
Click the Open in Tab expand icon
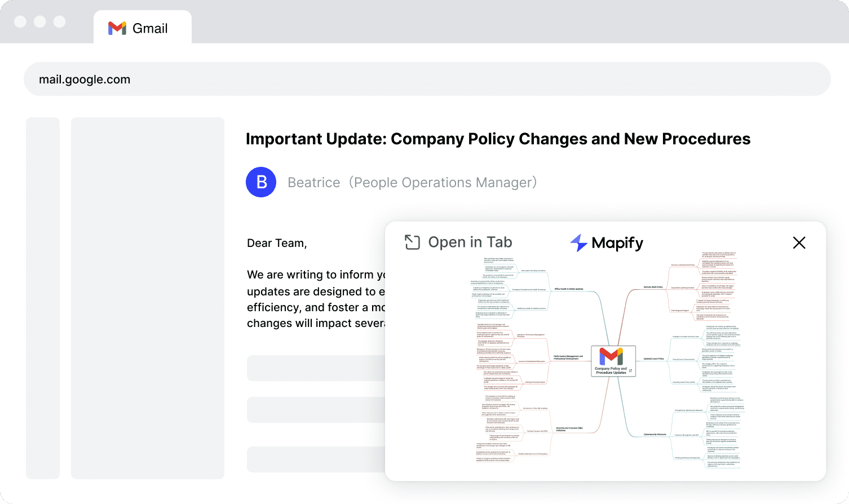click(412, 242)
